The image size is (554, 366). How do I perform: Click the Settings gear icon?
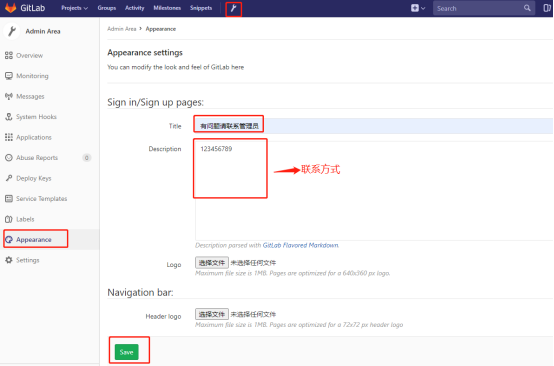[x=9, y=260]
